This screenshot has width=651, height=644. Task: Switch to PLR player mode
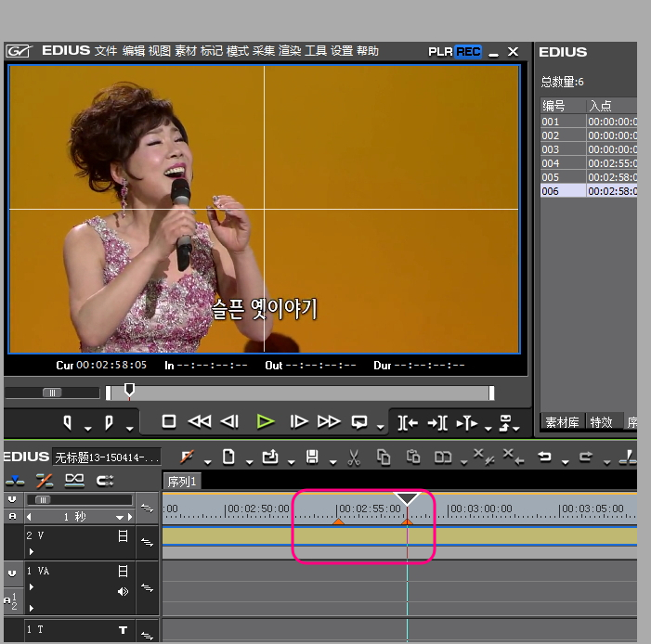click(440, 52)
